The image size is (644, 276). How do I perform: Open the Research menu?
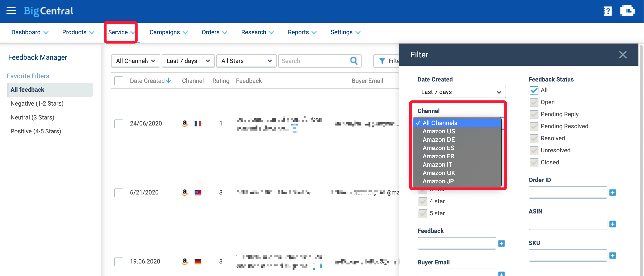(257, 32)
